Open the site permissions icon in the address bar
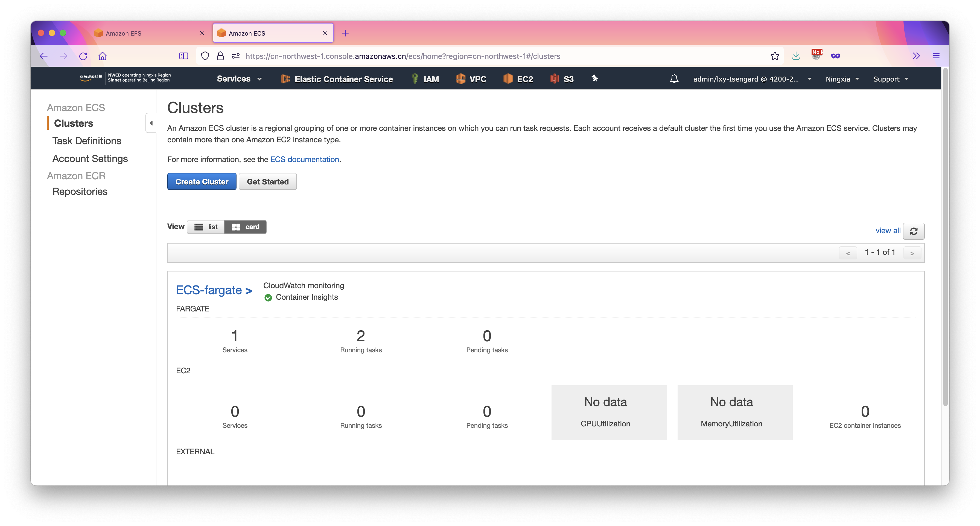Screen dimensions: 980x526 pyautogui.click(x=235, y=56)
